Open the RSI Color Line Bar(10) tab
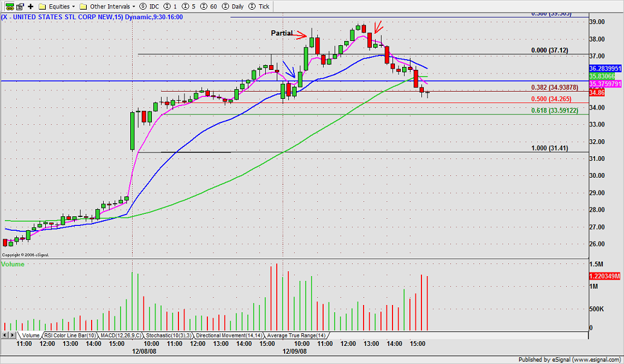The height and width of the screenshot is (364, 624). tap(70, 335)
